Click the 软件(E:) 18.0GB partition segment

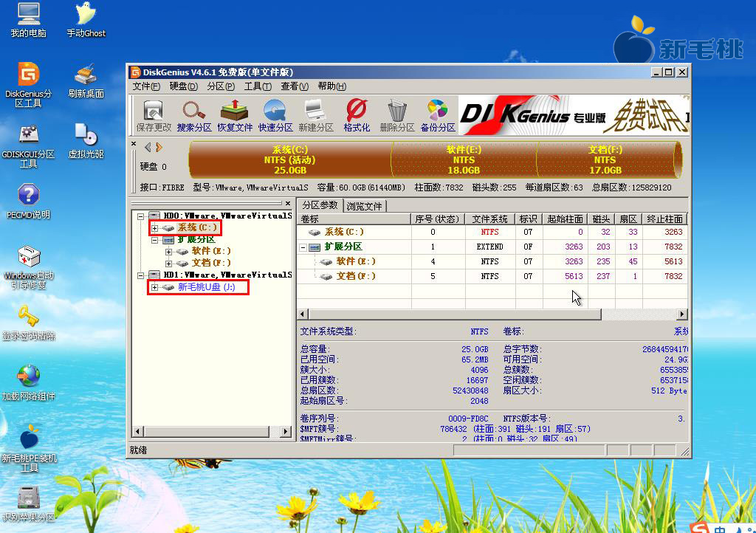point(464,159)
